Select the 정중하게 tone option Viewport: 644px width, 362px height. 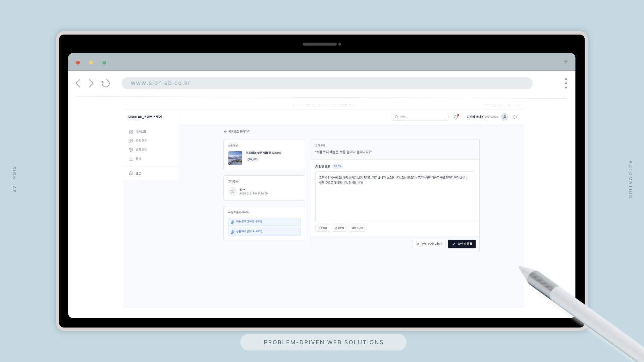point(322,228)
